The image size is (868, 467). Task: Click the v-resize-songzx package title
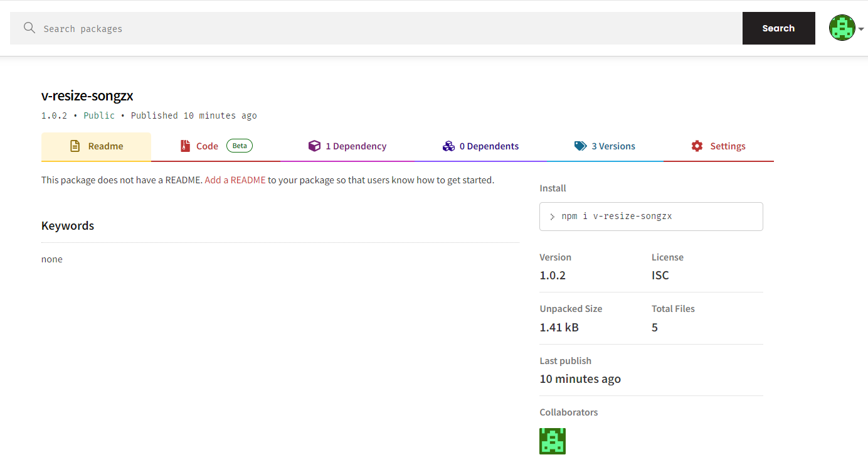[87, 95]
